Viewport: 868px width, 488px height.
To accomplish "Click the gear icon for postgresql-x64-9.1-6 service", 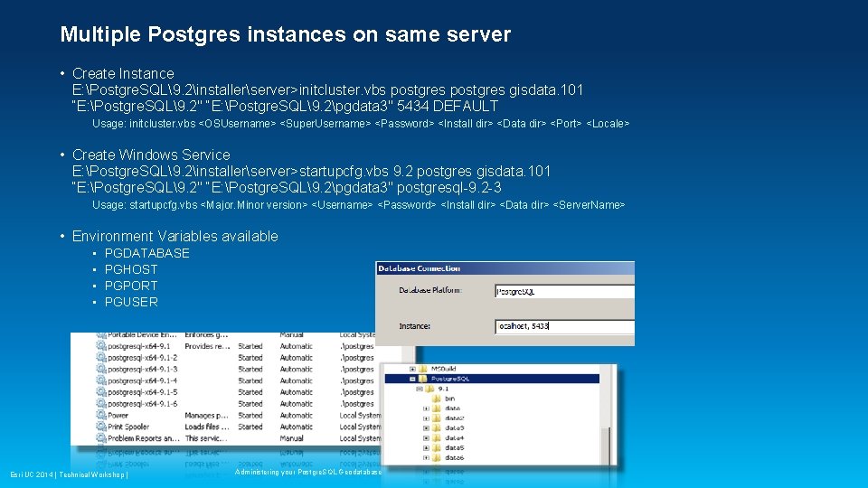I will coord(100,403).
